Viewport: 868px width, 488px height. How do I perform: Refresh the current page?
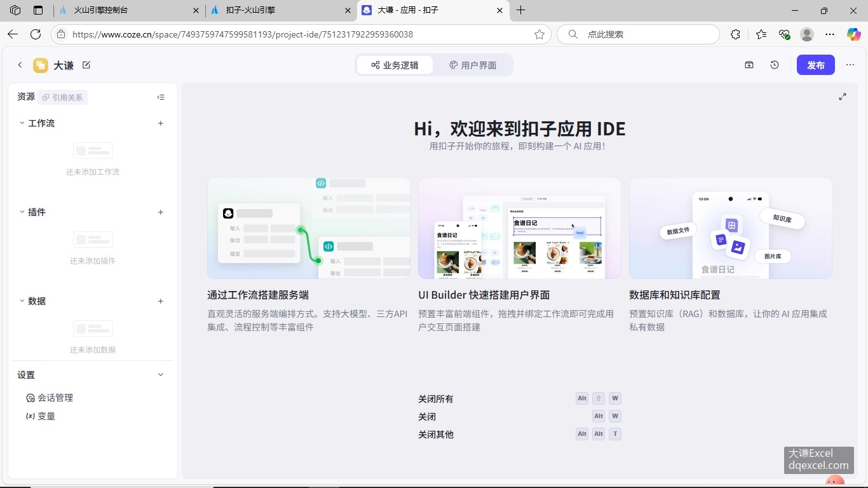coord(36,34)
